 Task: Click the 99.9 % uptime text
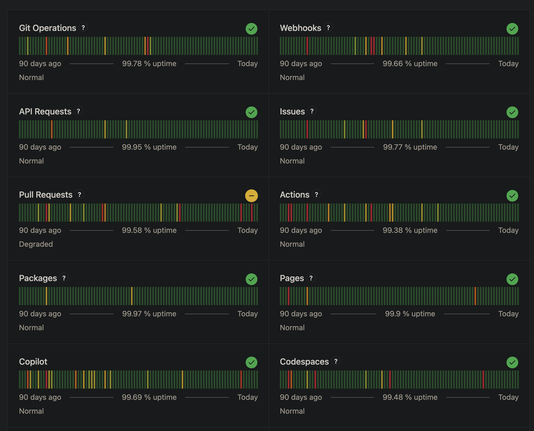pos(410,314)
